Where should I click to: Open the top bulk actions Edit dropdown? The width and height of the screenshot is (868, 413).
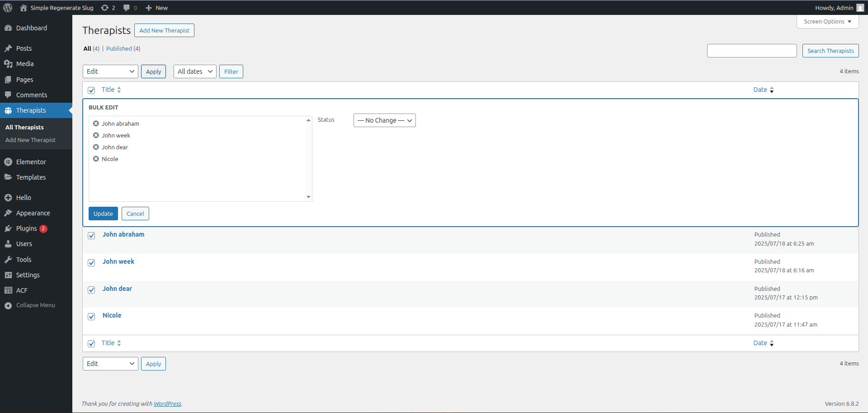[110, 71]
